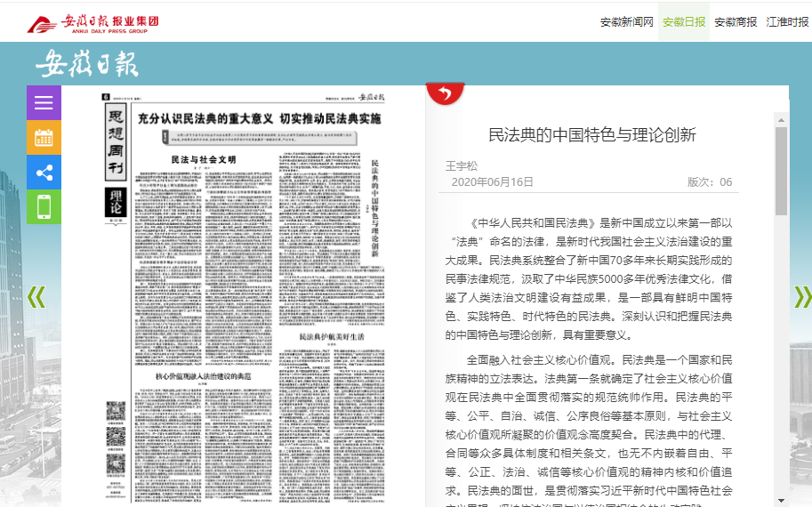Click the date 2020年06月16日
The height and width of the screenshot is (507, 812).
[x=492, y=182]
